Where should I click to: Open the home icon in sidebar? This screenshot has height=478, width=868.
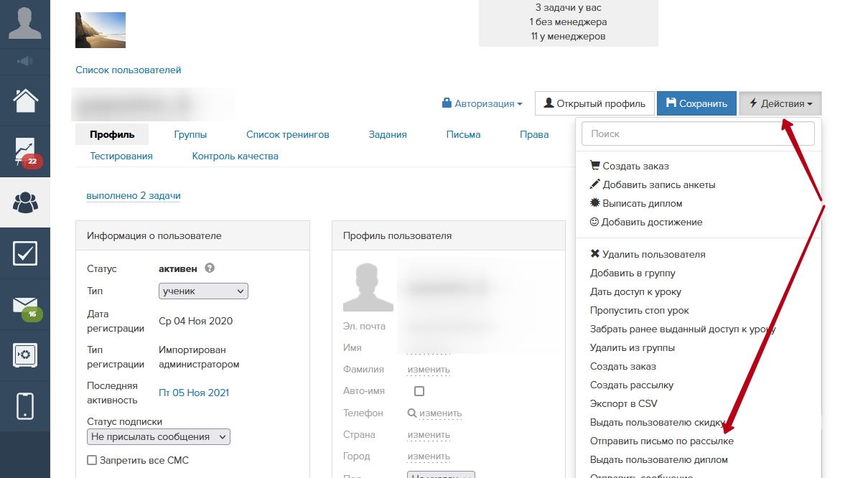25,100
